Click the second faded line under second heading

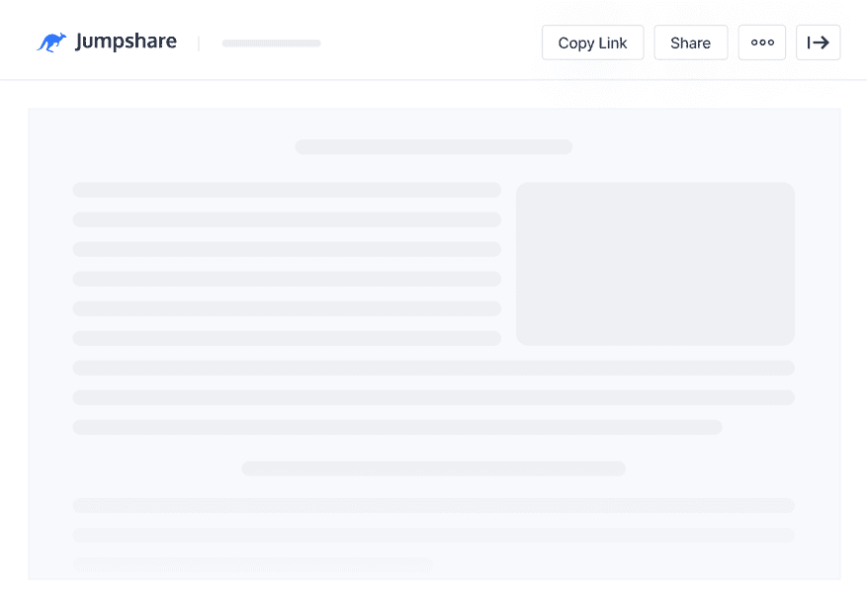(x=433, y=535)
